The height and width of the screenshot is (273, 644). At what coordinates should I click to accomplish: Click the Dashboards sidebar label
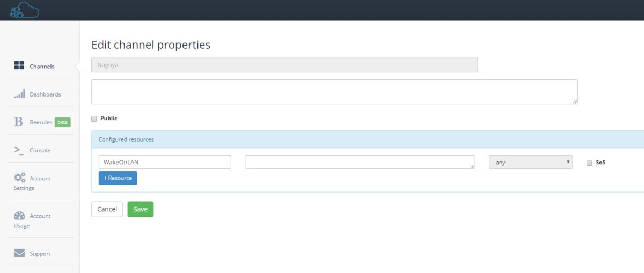[x=45, y=94]
